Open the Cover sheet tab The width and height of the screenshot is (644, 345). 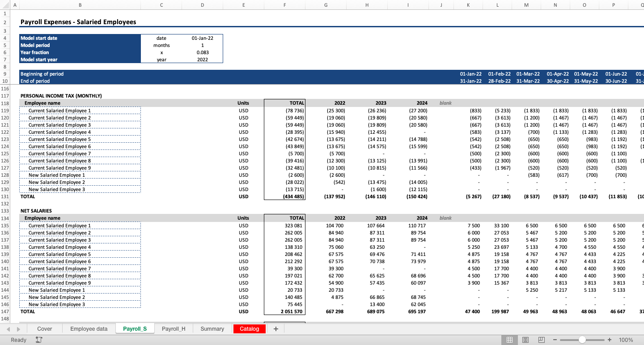(x=44, y=329)
